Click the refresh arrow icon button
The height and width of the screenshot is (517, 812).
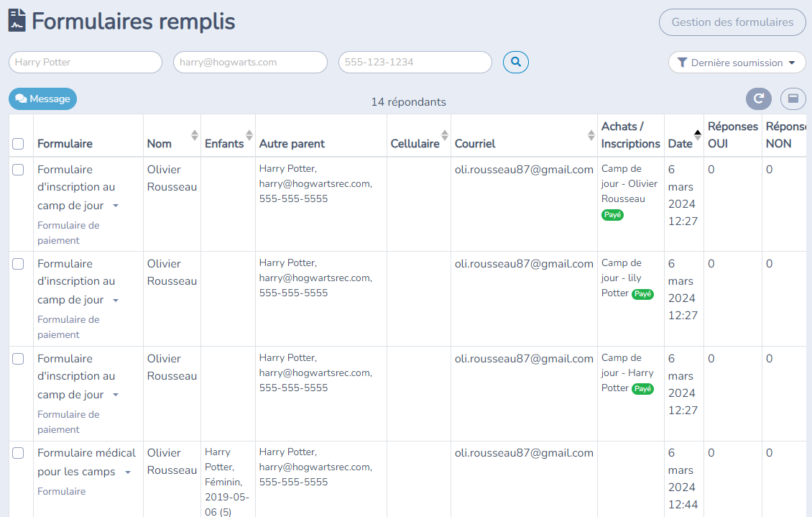click(759, 99)
